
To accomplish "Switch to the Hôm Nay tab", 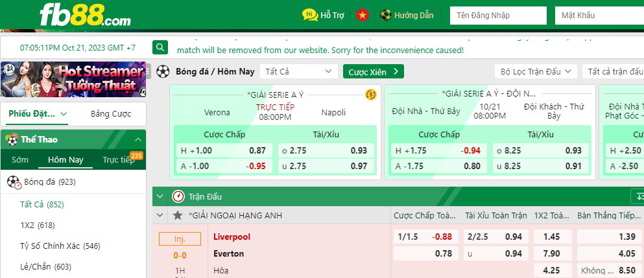I will [x=66, y=160].
